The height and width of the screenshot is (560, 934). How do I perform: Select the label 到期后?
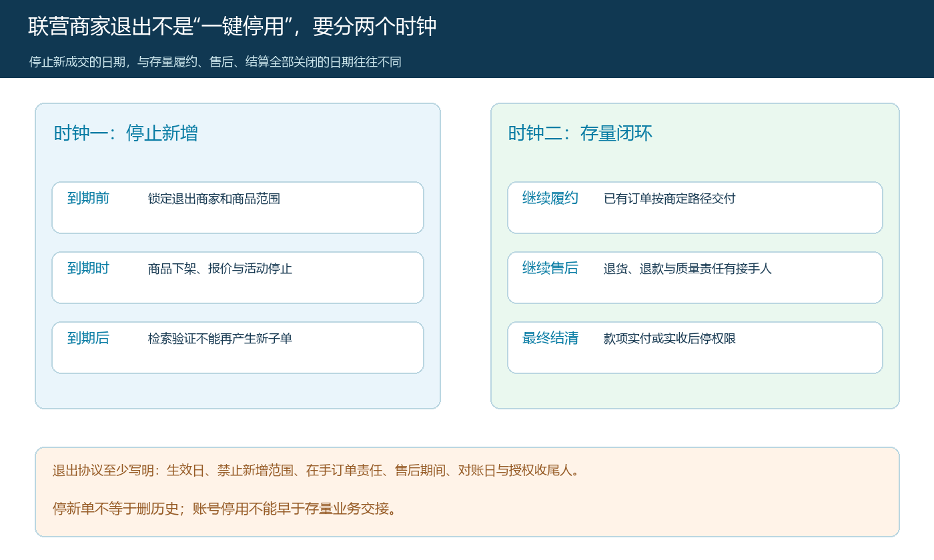click(88, 338)
